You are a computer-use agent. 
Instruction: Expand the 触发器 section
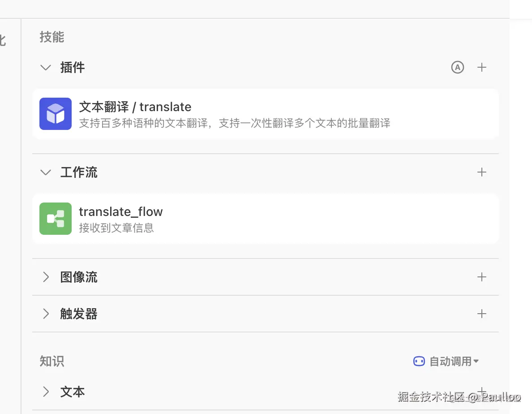point(45,314)
